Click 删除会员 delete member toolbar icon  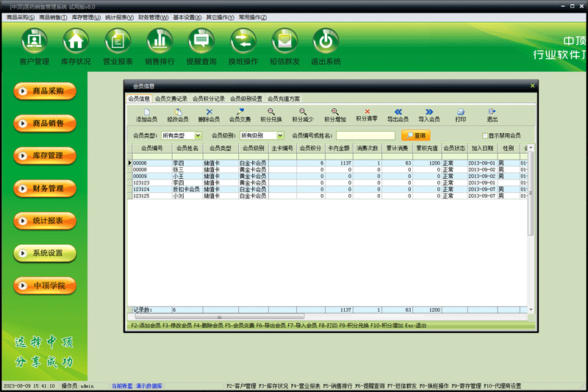click(x=209, y=115)
